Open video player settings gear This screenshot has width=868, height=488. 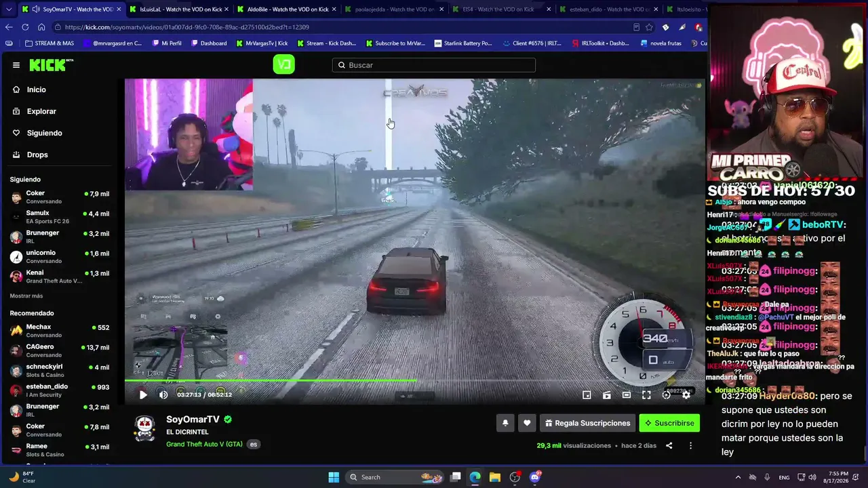coord(686,394)
